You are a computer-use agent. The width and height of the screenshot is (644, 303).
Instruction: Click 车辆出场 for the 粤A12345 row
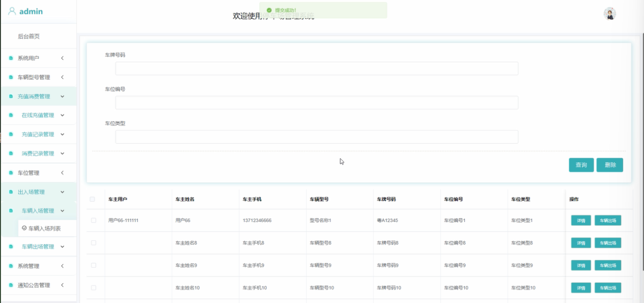(x=608, y=220)
